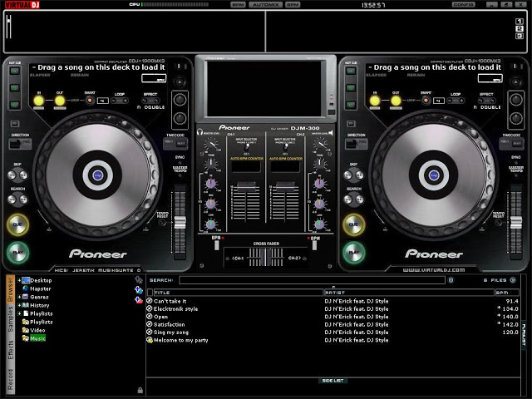Open the Record tab
Viewport: 532px width, 399px height.
pyautogui.click(x=10, y=379)
